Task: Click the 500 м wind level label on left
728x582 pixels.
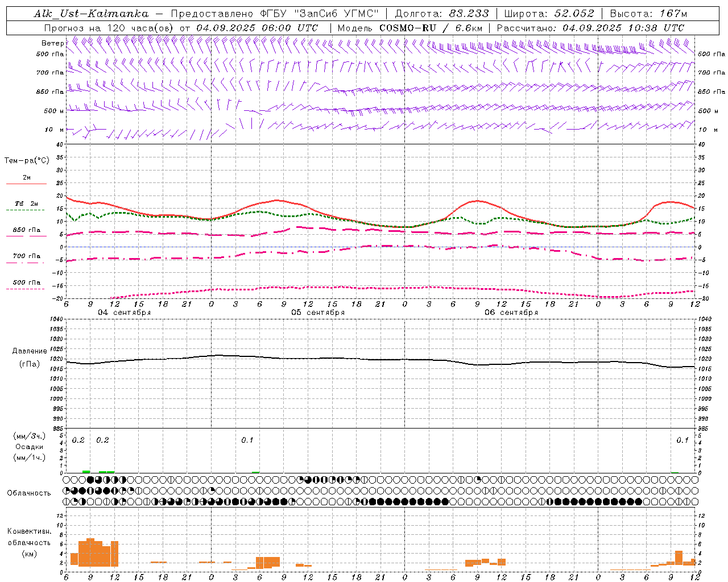Action: (54, 111)
